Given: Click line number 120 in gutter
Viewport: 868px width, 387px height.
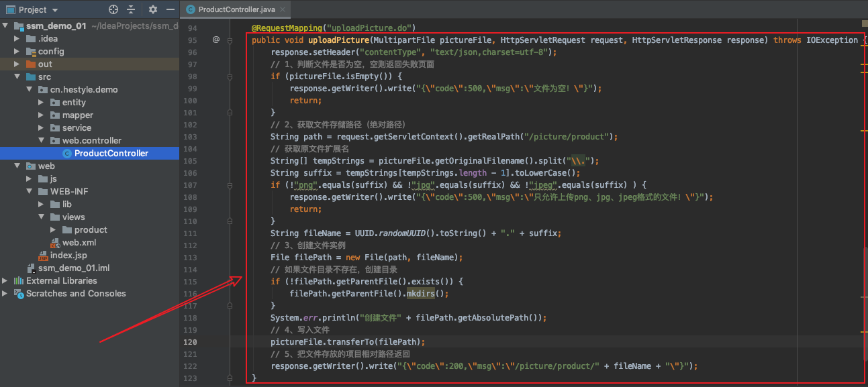Looking at the screenshot, I should pyautogui.click(x=192, y=341).
